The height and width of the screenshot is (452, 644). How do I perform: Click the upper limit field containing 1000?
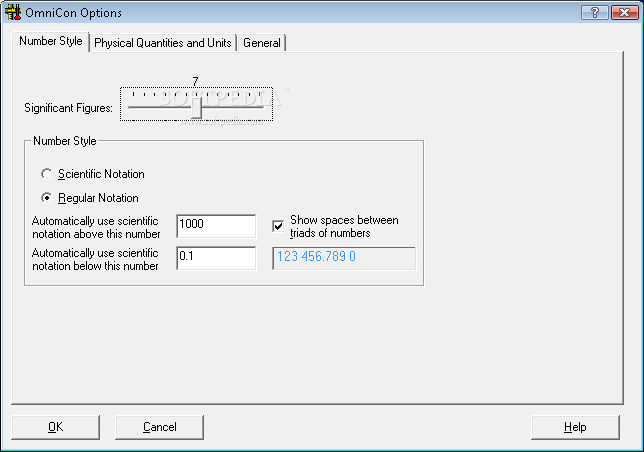pyautogui.click(x=216, y=226)
